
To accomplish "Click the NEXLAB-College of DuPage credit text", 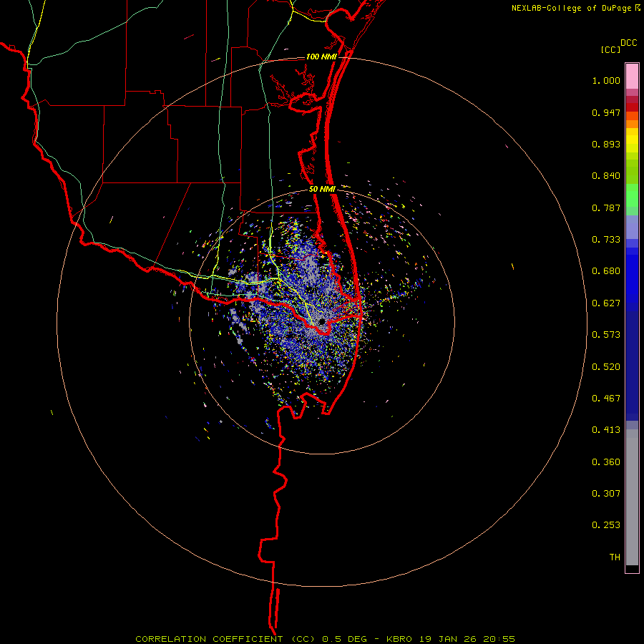I will (571, 8).
